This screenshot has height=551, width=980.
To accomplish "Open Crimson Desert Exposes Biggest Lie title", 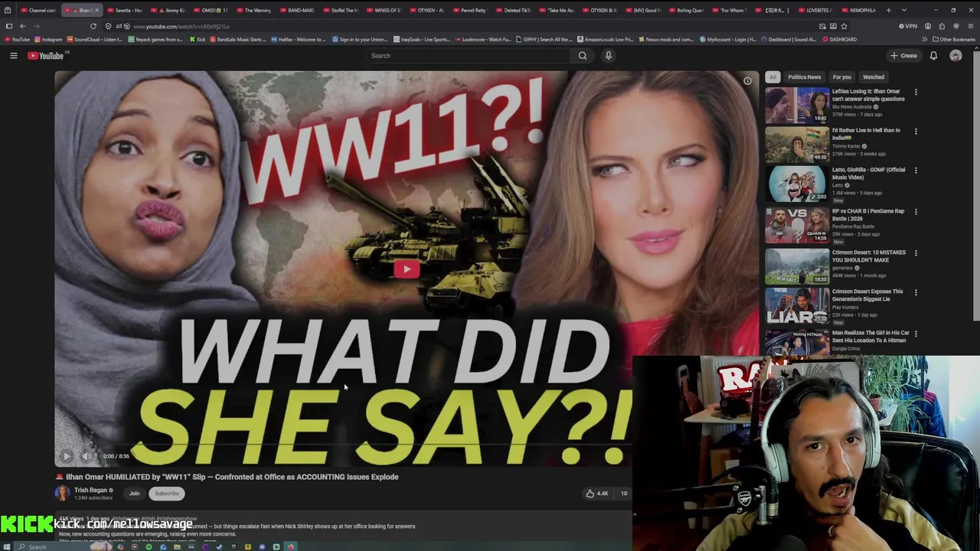I will click(867, 295).
